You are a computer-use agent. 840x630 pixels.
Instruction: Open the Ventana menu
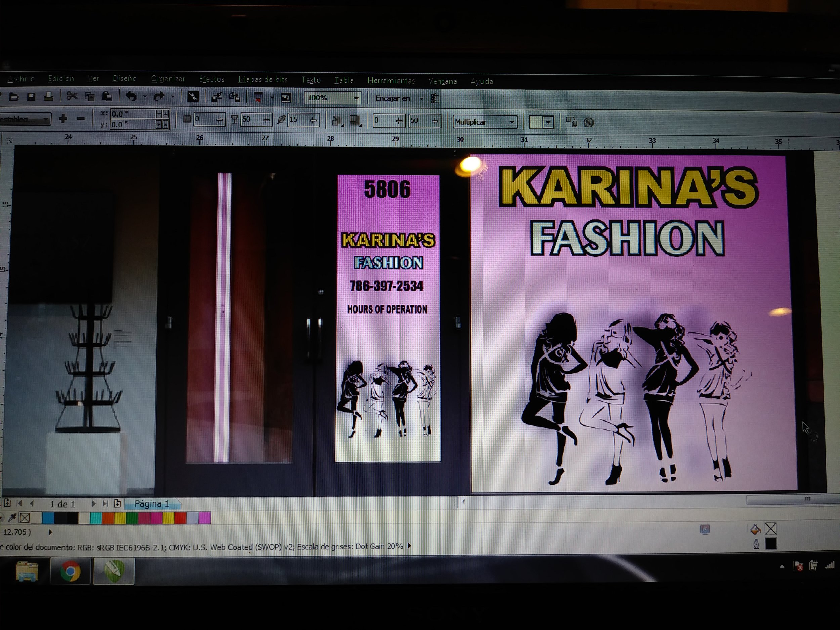pyautogui.click(x=443, y=81)
